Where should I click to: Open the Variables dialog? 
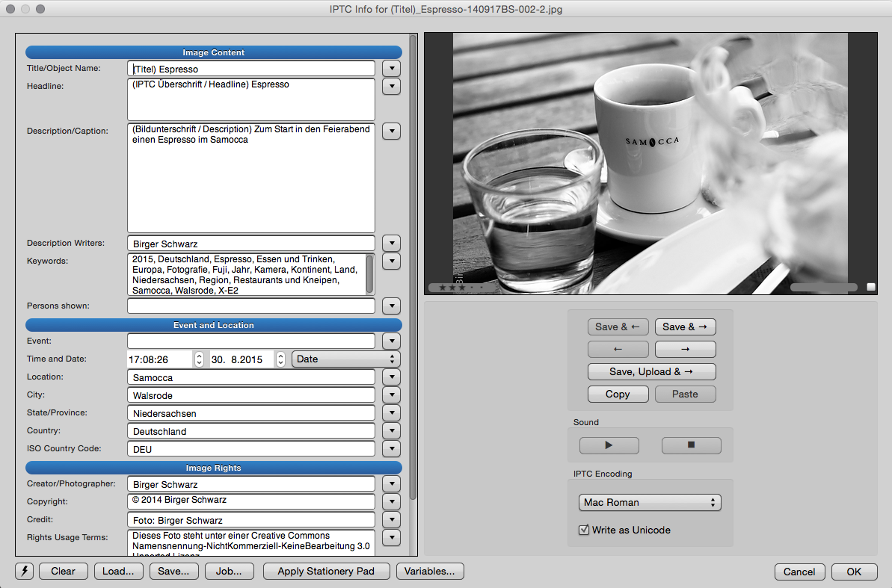430,572
